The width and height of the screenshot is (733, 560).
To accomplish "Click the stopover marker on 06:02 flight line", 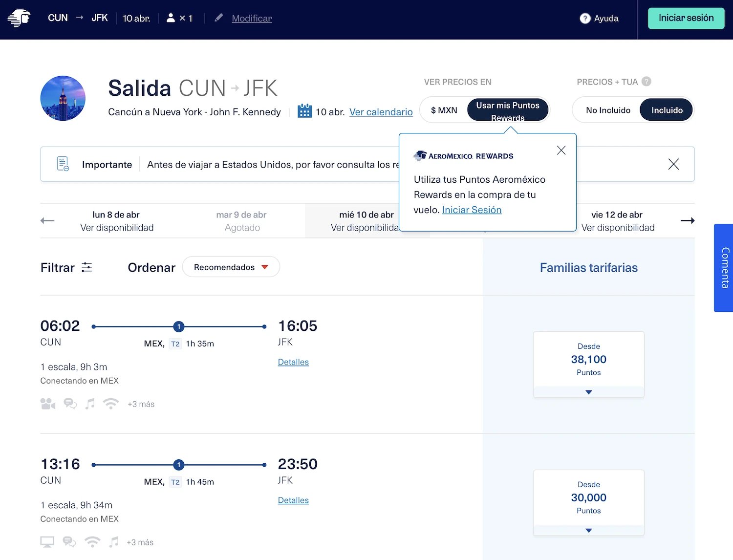I will [x=179, y=326].
